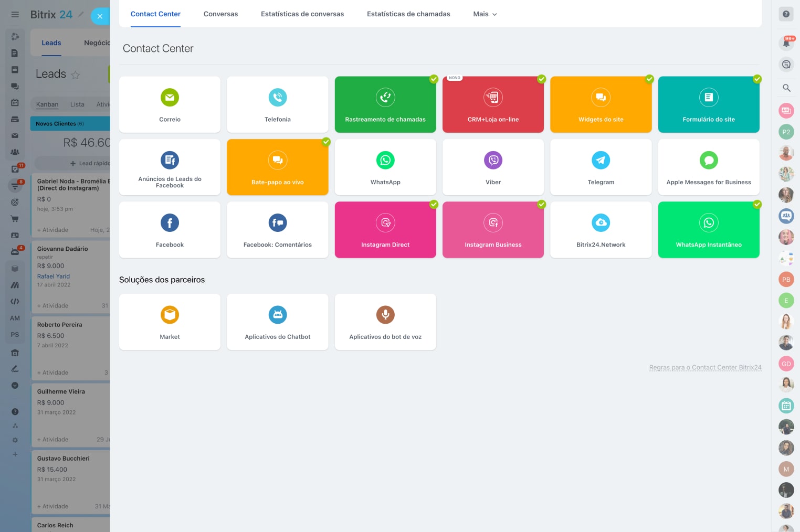This screenshot has width=800, height=532.
Task: Close the Contact Center slider panel
Action: (x=100, y=16)
